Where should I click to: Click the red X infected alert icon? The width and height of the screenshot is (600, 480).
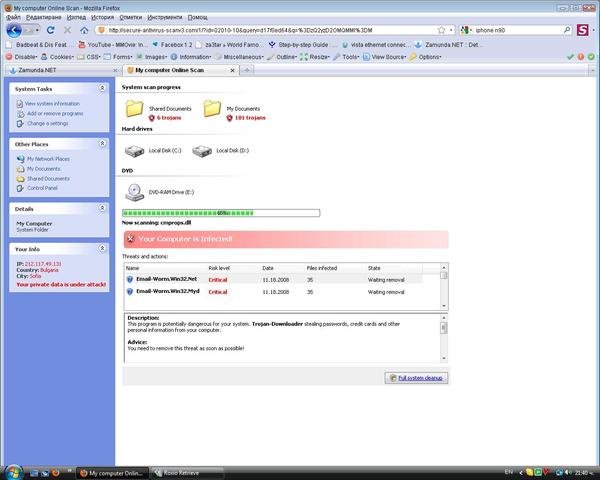[130, 239]
